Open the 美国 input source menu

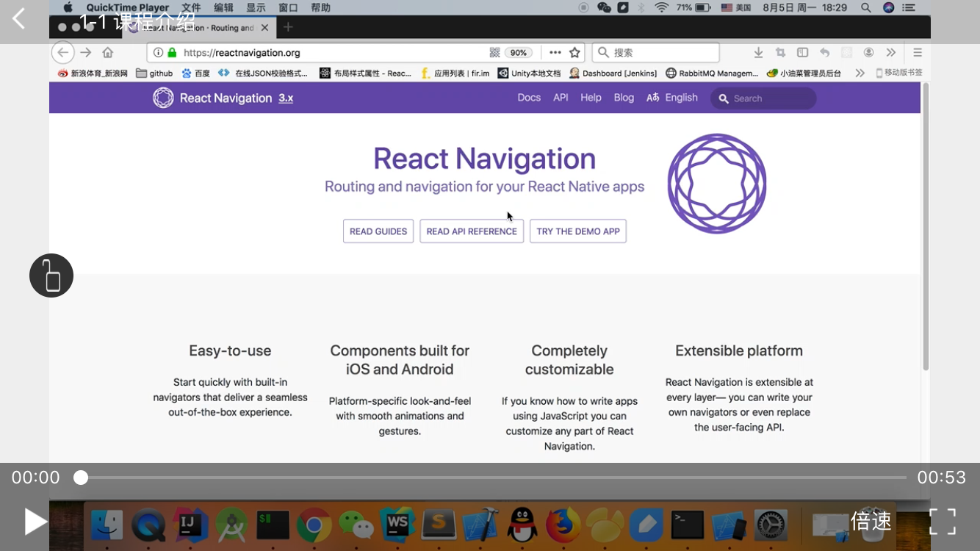[736, 7]
